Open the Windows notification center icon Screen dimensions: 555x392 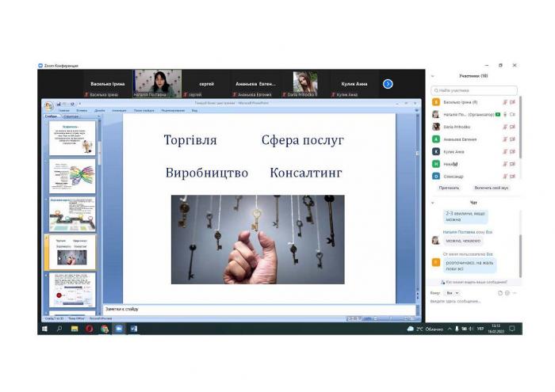coord(512,329)
